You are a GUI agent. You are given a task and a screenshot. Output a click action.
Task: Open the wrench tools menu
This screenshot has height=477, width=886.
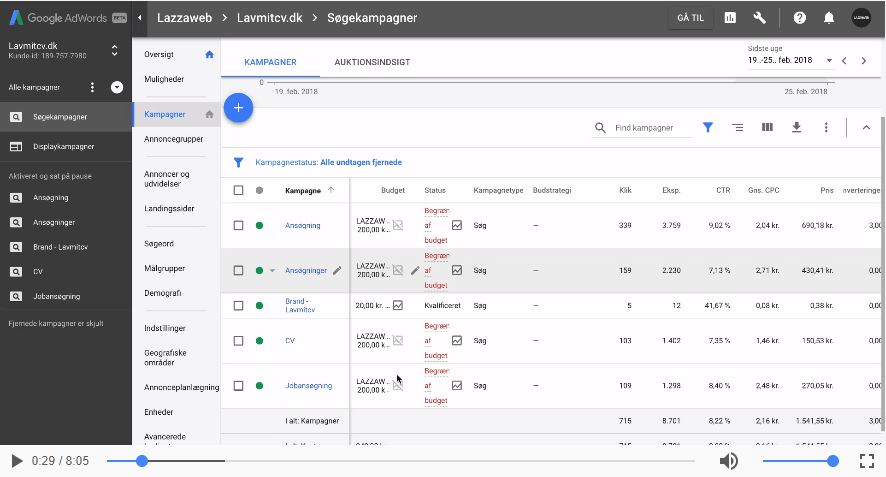point(759,18)
